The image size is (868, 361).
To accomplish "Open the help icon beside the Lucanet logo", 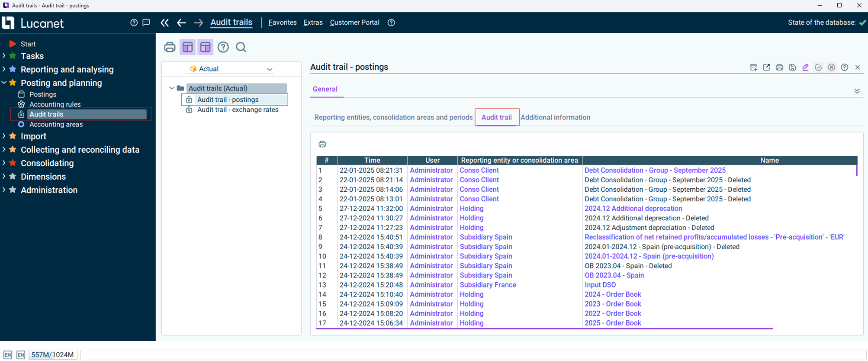I will coord(134,23).
